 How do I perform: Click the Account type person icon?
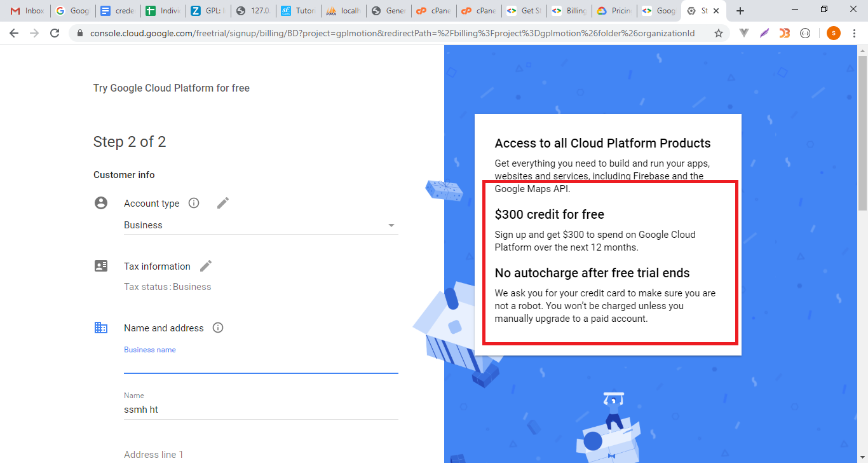pos(101,203)
